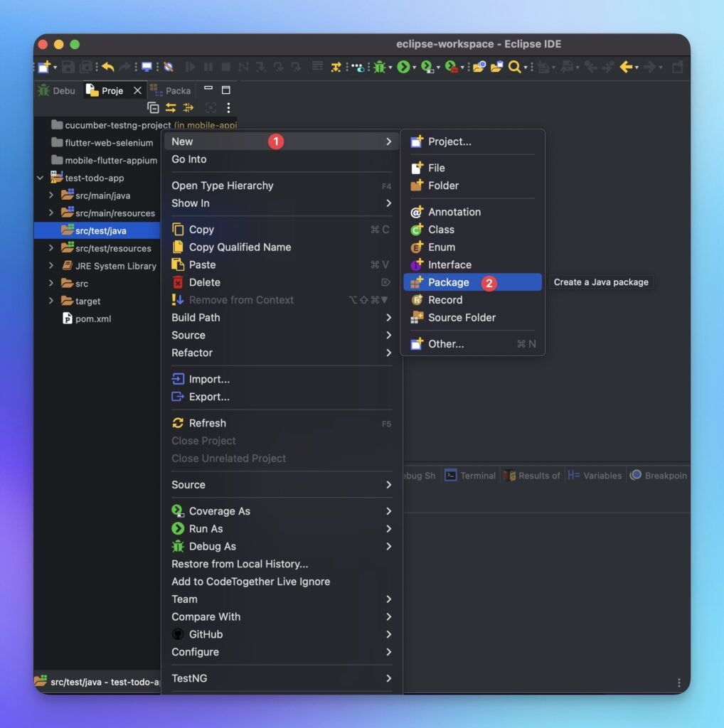Open Build Path submenu
Viewport: 724px width, 728px height.
coord(282,318)
